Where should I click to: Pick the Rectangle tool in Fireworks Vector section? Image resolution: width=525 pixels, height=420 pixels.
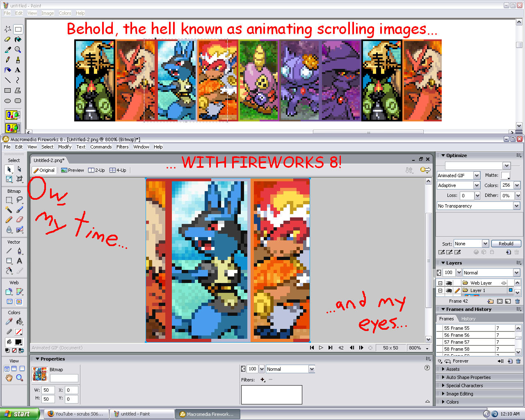(x=9, y=260)
